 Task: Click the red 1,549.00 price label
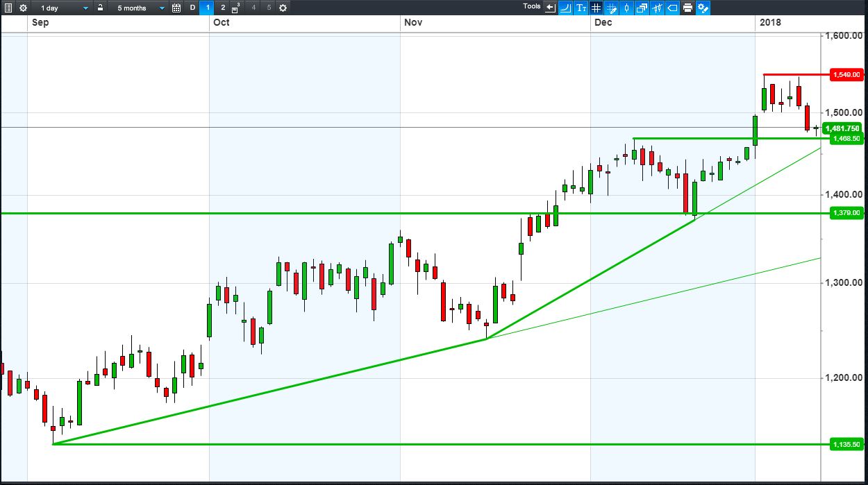point(846,74)
